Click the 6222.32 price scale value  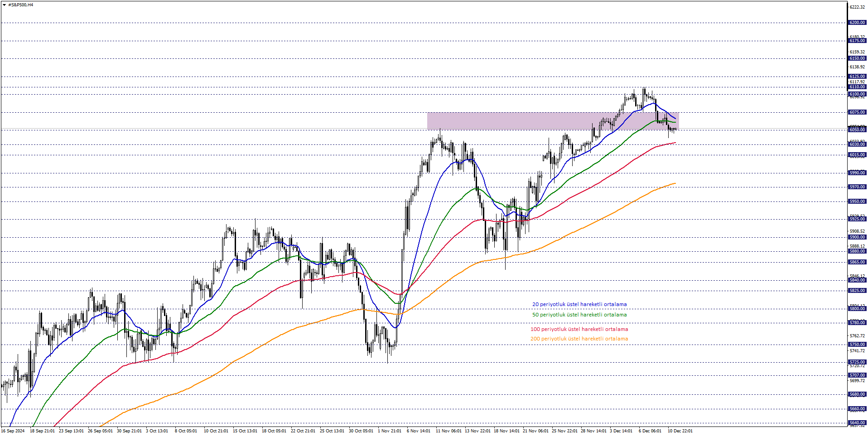pyautogui.click(x=858, y=7)
